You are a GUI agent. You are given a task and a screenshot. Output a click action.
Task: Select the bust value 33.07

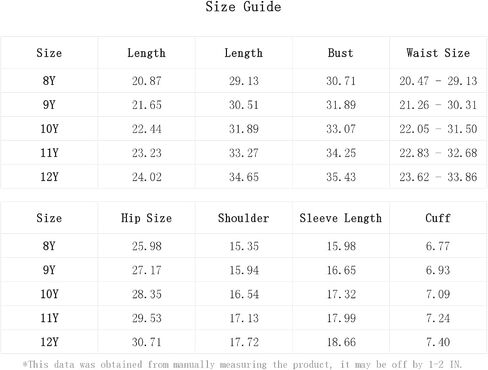341,129
